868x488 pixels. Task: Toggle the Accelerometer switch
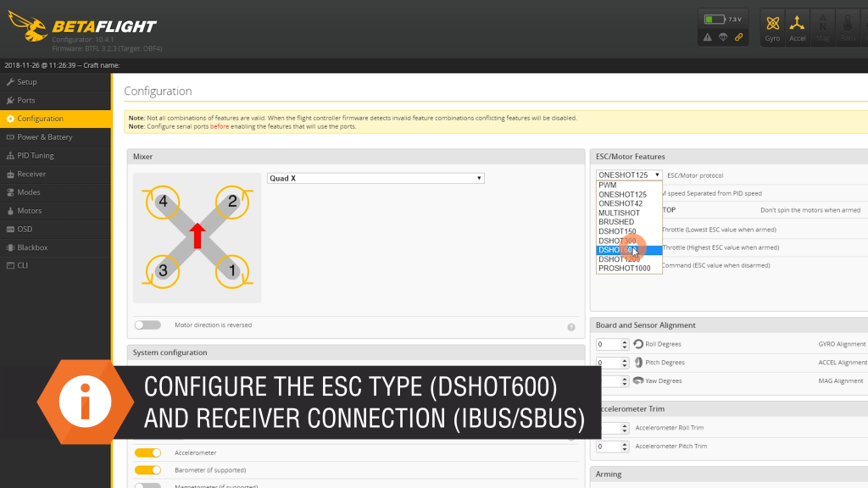pos(147,452)
